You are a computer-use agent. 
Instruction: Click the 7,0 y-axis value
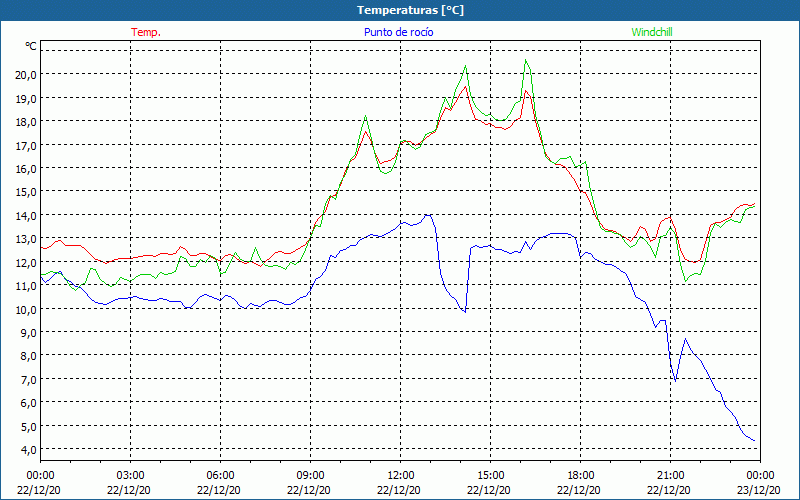[29, 380]
